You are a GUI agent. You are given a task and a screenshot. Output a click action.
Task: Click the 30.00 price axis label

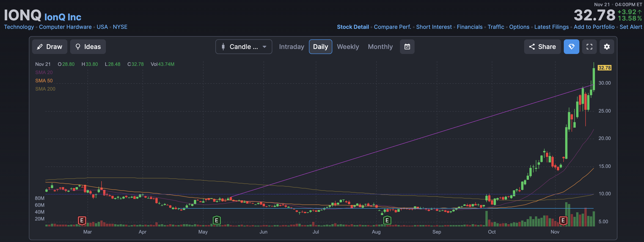tap(604, 83)
